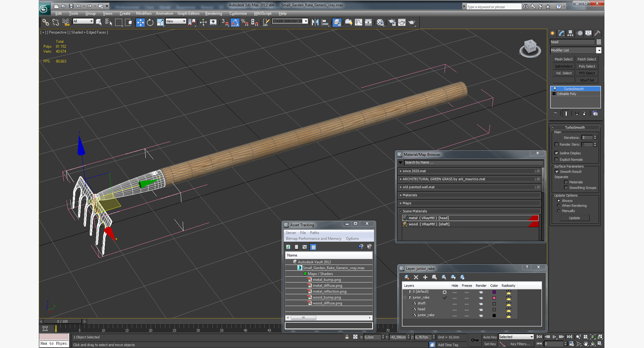This screenshot has height=348, width=644.
Task: Click the Key Filters button
Action: coord(520,344)
